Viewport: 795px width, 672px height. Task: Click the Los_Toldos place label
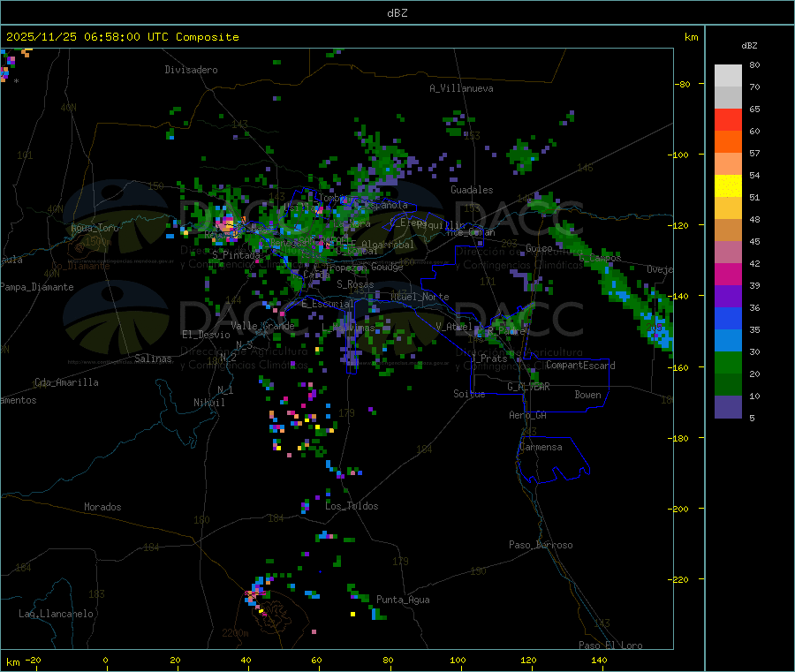pyautogui.click(x=352, y=506)
